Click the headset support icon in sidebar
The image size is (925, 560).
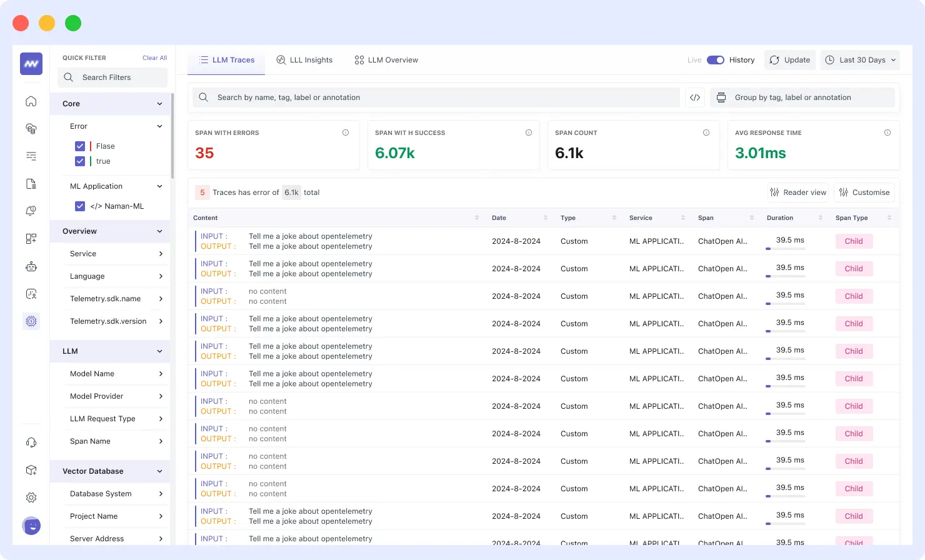click(x=31, y=442)
